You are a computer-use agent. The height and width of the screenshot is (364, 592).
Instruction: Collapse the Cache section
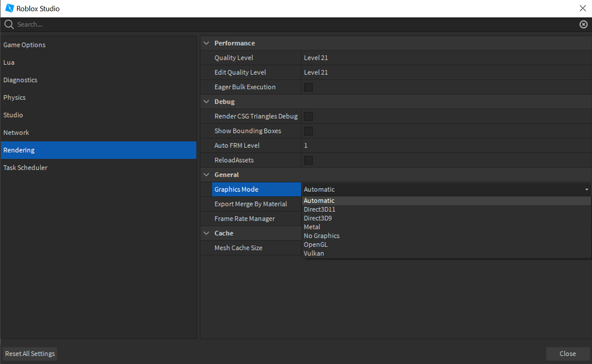pyautogui.click(x=206, y=233)
